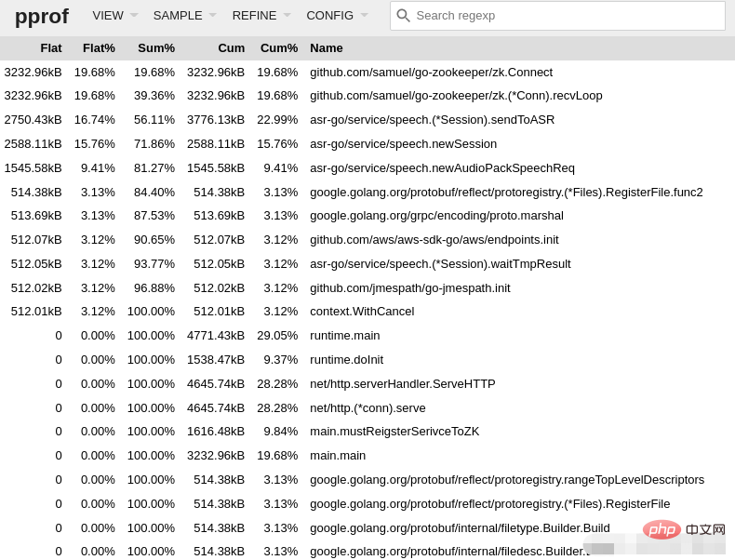Select net/http.serverHandler.ServeHTTP row

[x=402, y=383]
